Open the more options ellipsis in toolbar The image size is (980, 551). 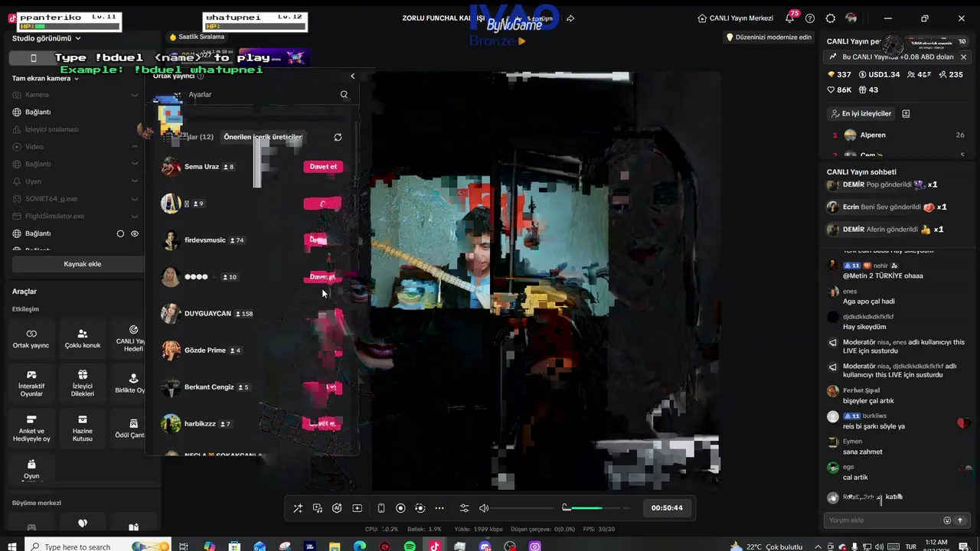tap(439, 508)
